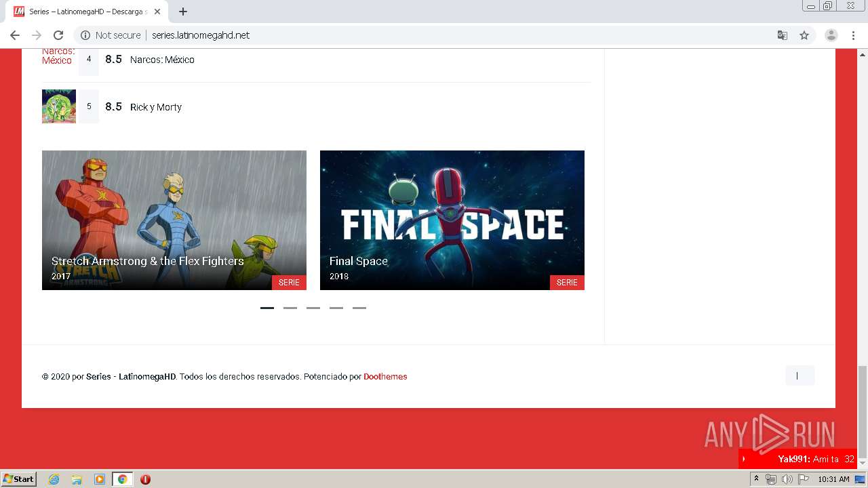The height and width of the screenshot is (488, 868).
Task: Focus the address bar URL
Action: click(x=201, y=35)
